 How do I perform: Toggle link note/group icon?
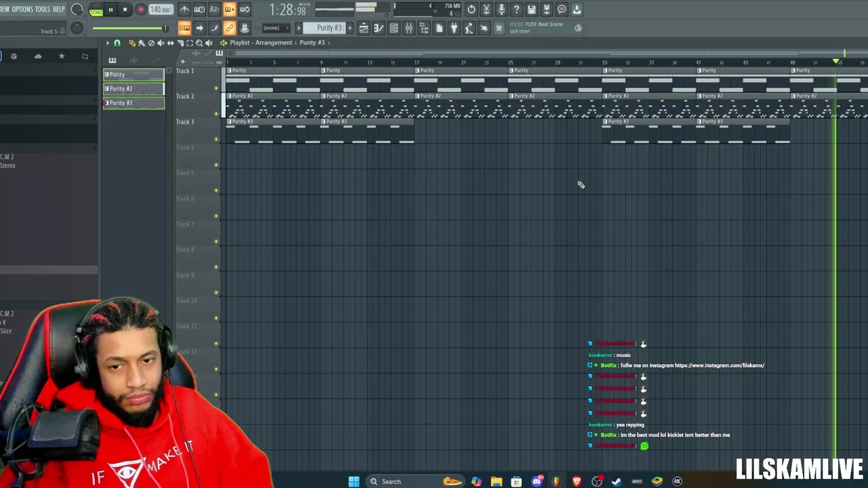(229, 28)
